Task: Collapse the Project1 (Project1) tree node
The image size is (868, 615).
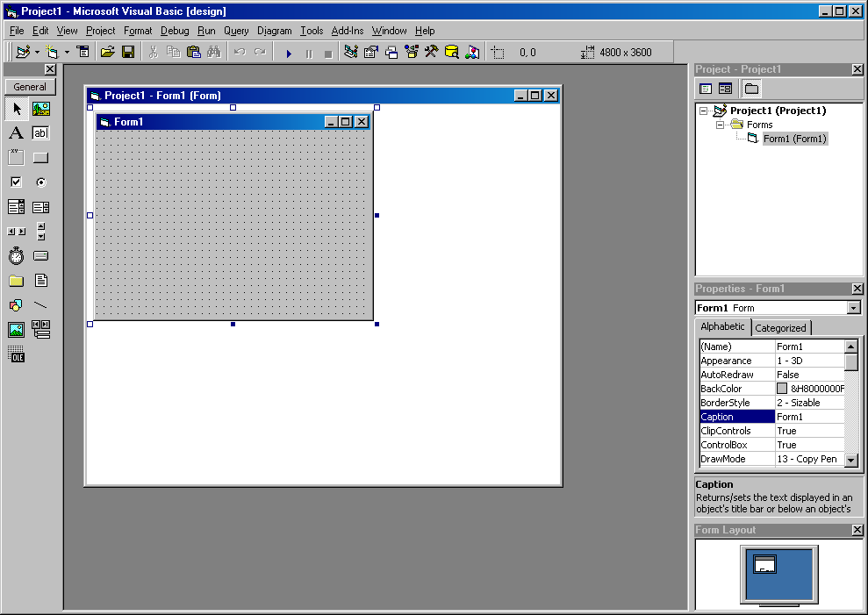Action: coord(704,111)
